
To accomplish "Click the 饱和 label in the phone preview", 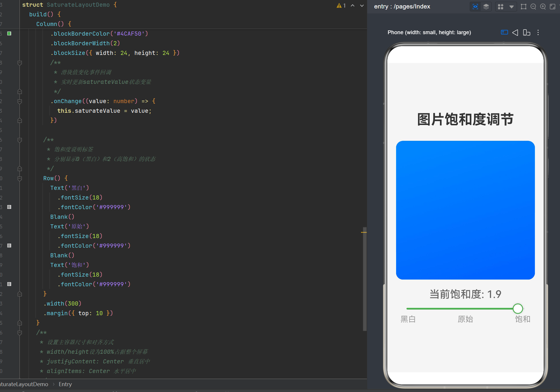I will click(x=523, y=319).
